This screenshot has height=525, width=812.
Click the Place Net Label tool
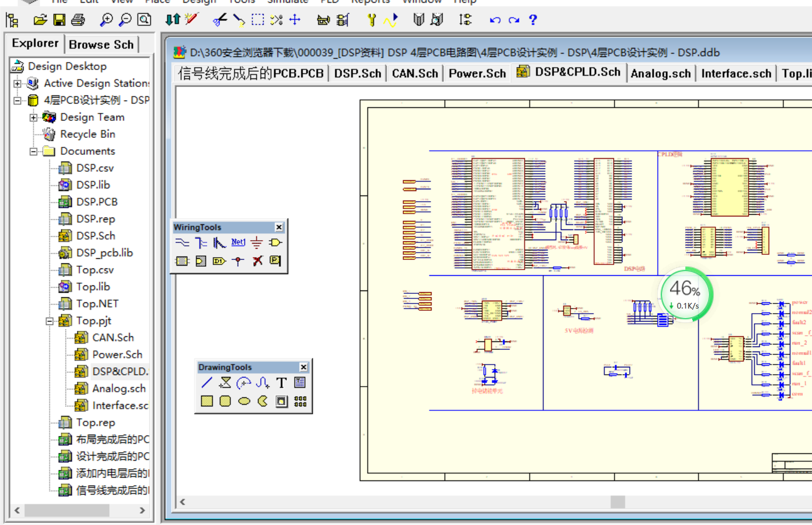[x=238, y=243]
